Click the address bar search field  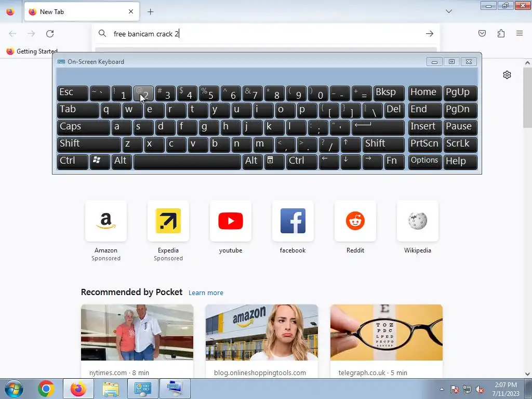pos(267,34)
